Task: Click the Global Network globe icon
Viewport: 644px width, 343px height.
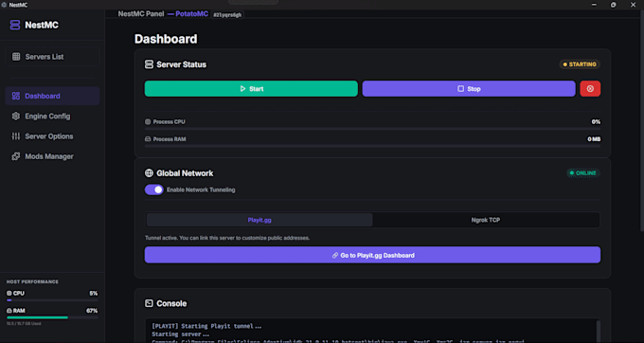Action: (149, 173)
